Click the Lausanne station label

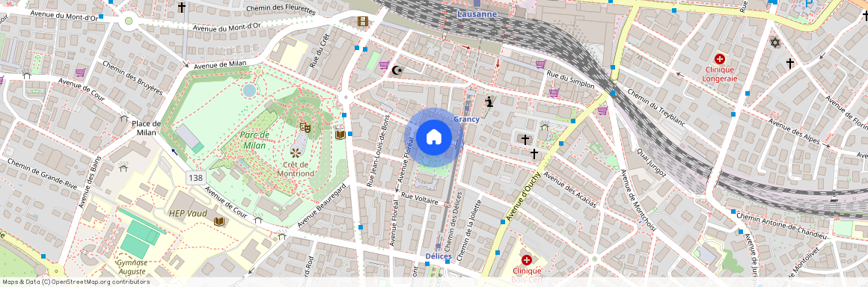tap(477, 13)
